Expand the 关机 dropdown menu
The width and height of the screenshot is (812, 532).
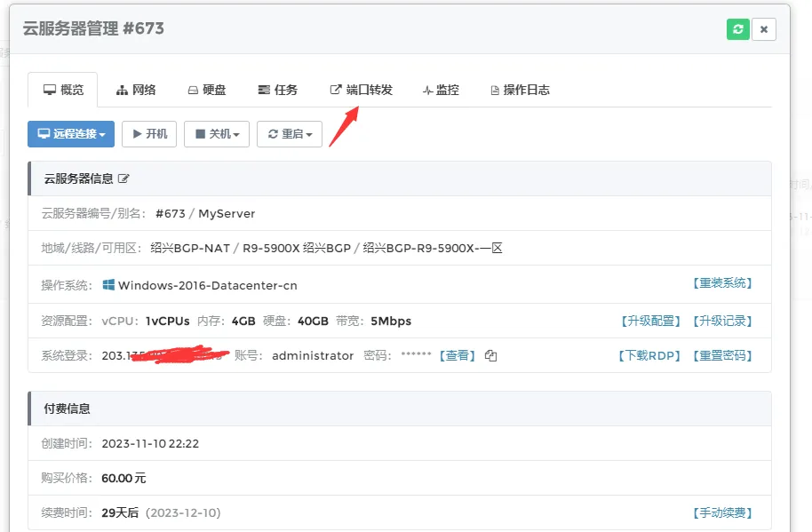pos(217,134)
